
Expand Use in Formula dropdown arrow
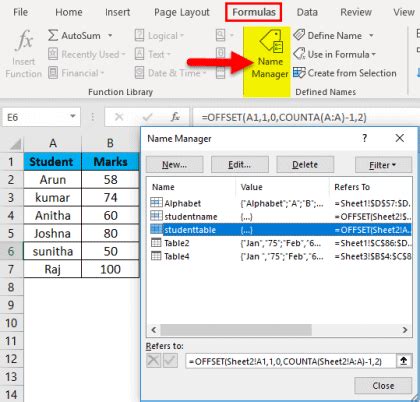(x=373, y=54)
